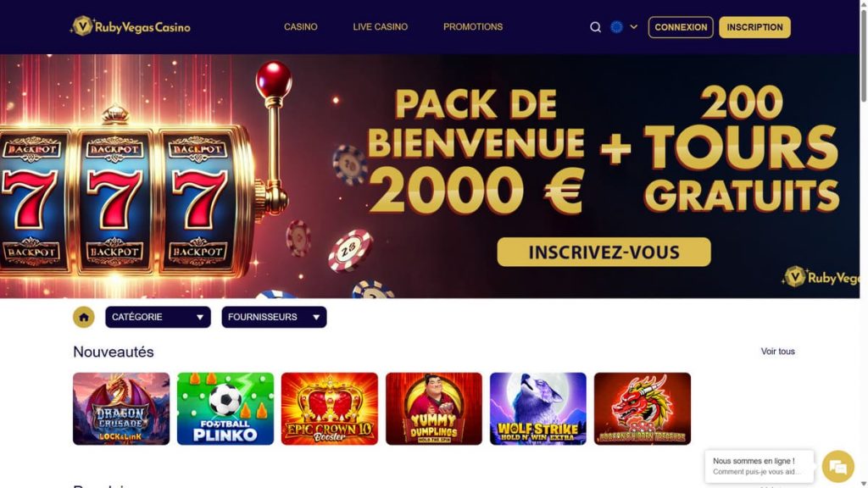Open the Dragon Crusade game thumbnail
This screenshot has width=868, height=488.
121,409
